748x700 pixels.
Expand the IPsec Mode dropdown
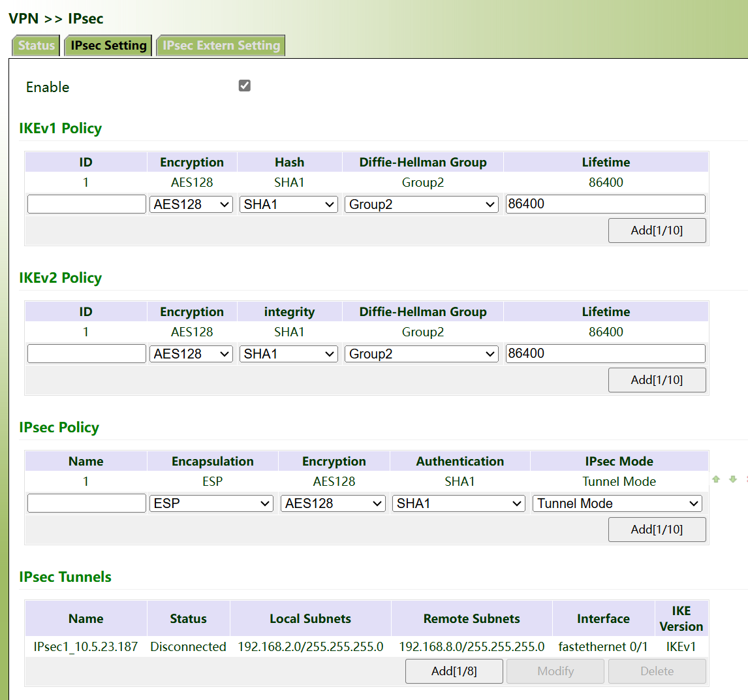pyautogui.click(x=617, y=503)
